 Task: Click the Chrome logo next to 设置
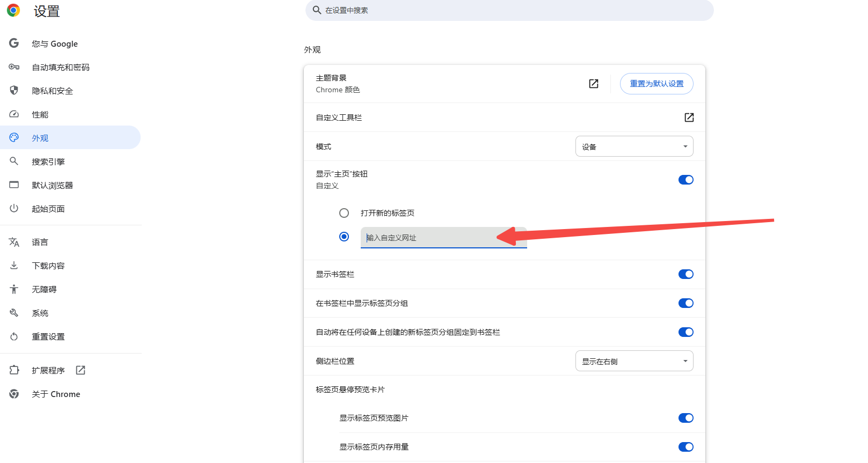13,10
